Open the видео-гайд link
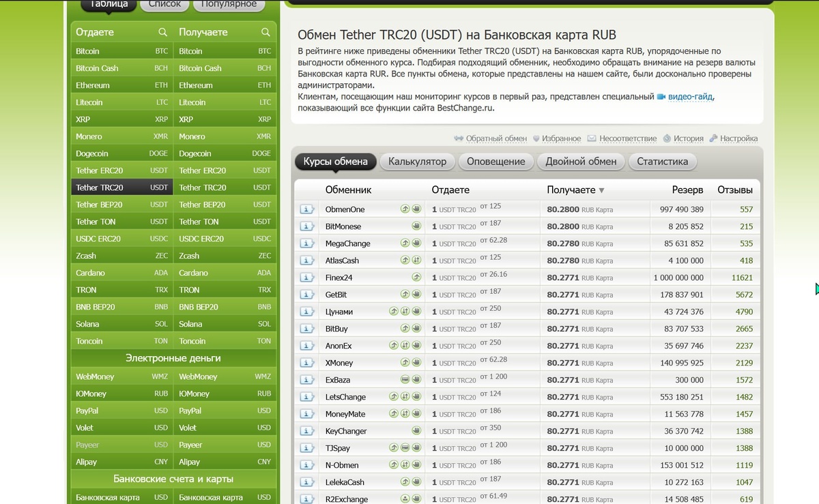The width and height of the screenshot is (819, 504). click(691, 97)
